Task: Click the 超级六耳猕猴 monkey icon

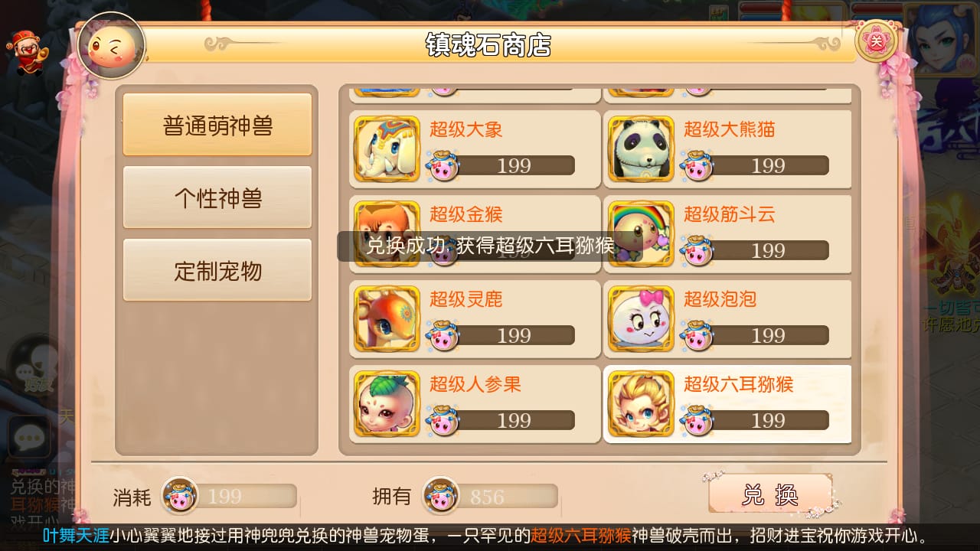Action: pos(642,403)
